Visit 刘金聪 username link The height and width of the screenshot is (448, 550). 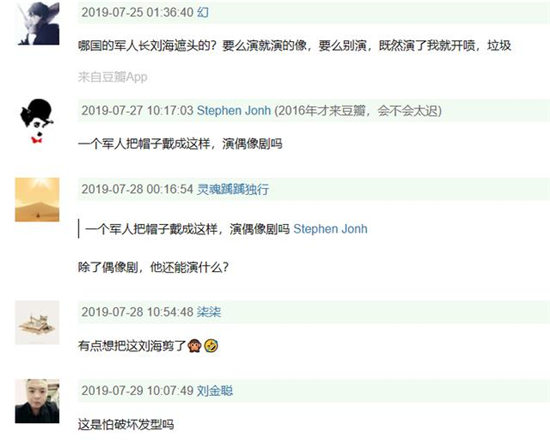click(215, 390)
